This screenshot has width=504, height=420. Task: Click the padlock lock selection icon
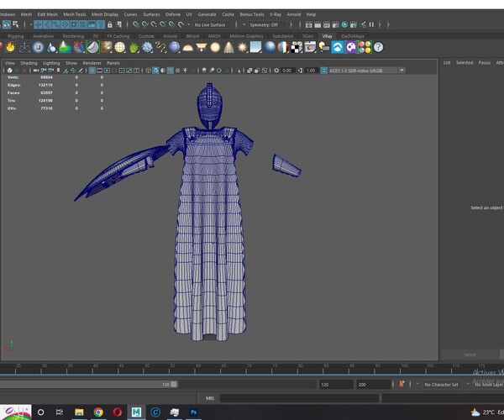(109, 24)
